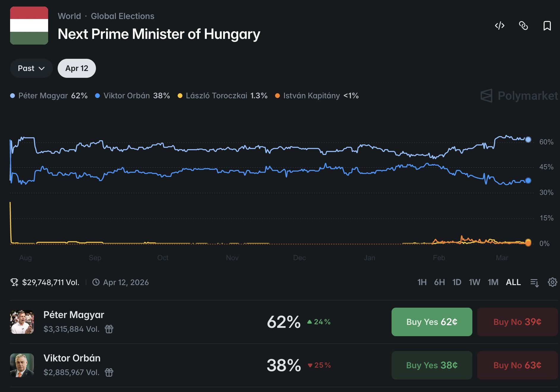Open chart settings gear icon

(x=552, y=282)
